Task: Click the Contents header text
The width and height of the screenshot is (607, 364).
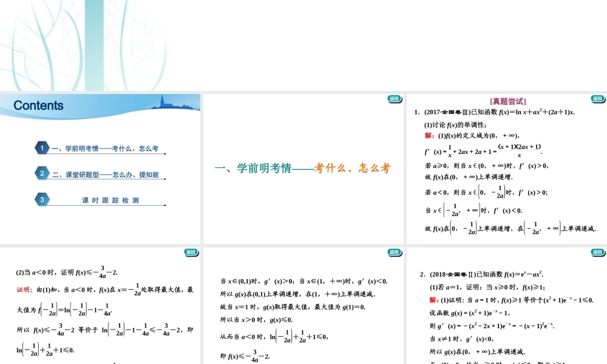Action: point(38,106)
